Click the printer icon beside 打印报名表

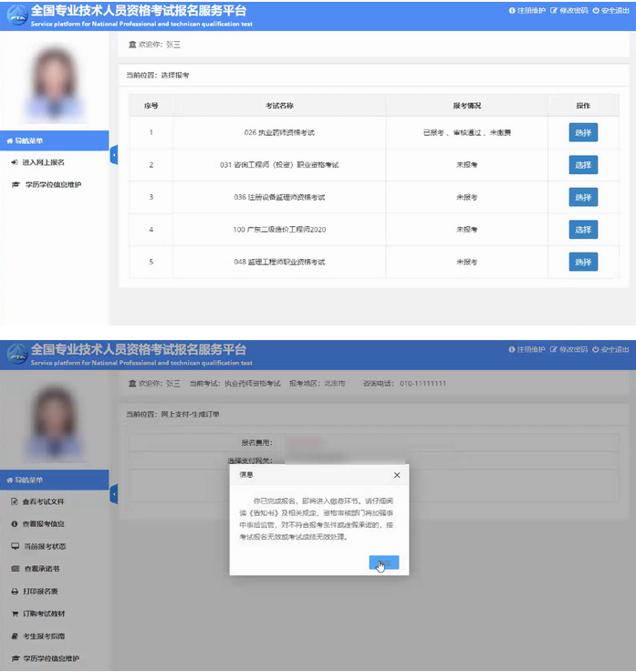tap(15, 591)
